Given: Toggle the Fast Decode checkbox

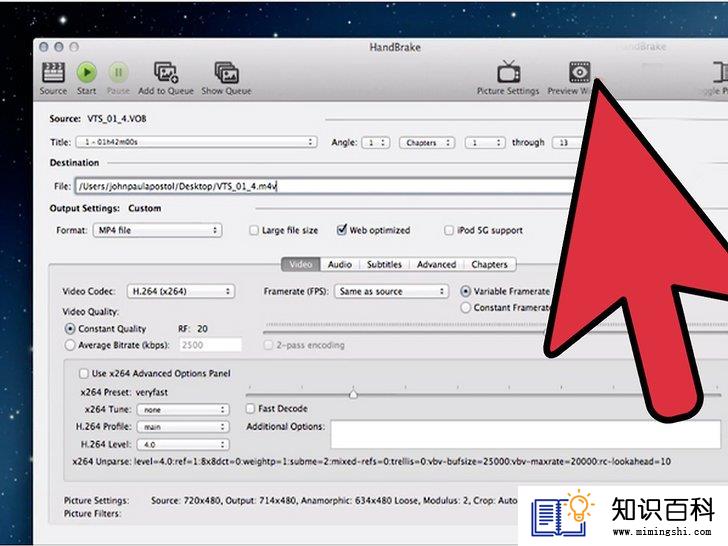Looking at the screenshot, I should (250, 409).
